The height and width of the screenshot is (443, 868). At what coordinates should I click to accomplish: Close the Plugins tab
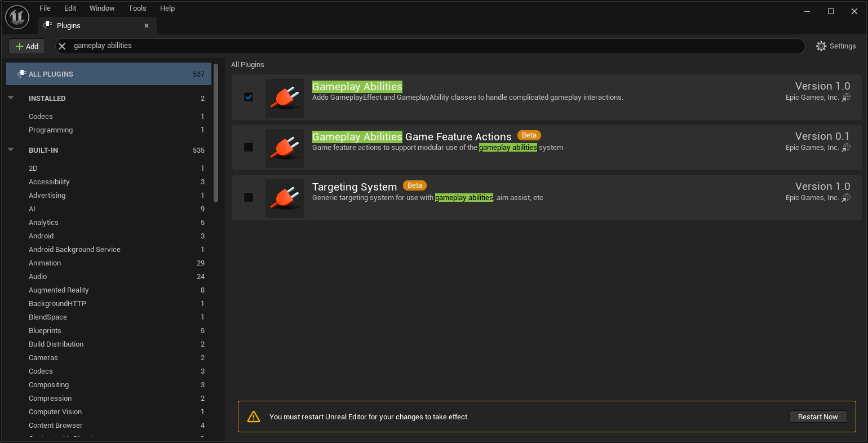pos(147,25)
